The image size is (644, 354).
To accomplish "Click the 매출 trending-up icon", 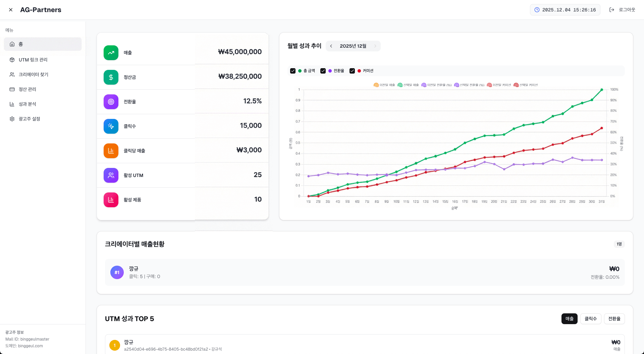I will (111, 53).
